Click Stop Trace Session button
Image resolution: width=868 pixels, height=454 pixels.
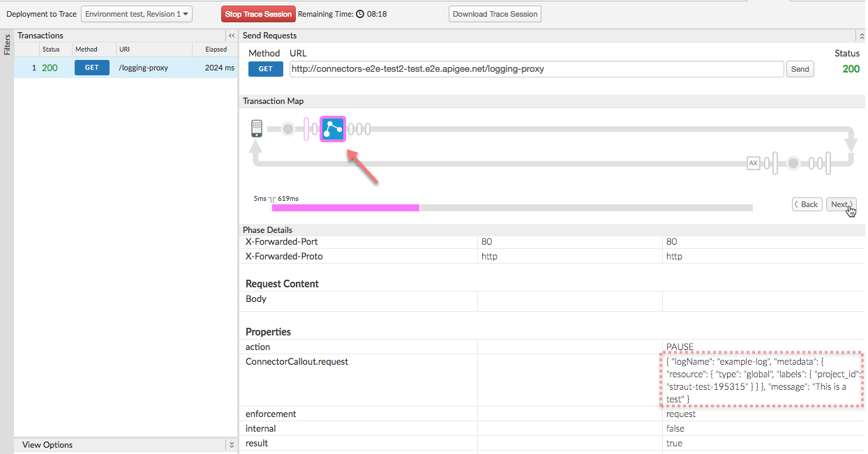coord(258,14)
